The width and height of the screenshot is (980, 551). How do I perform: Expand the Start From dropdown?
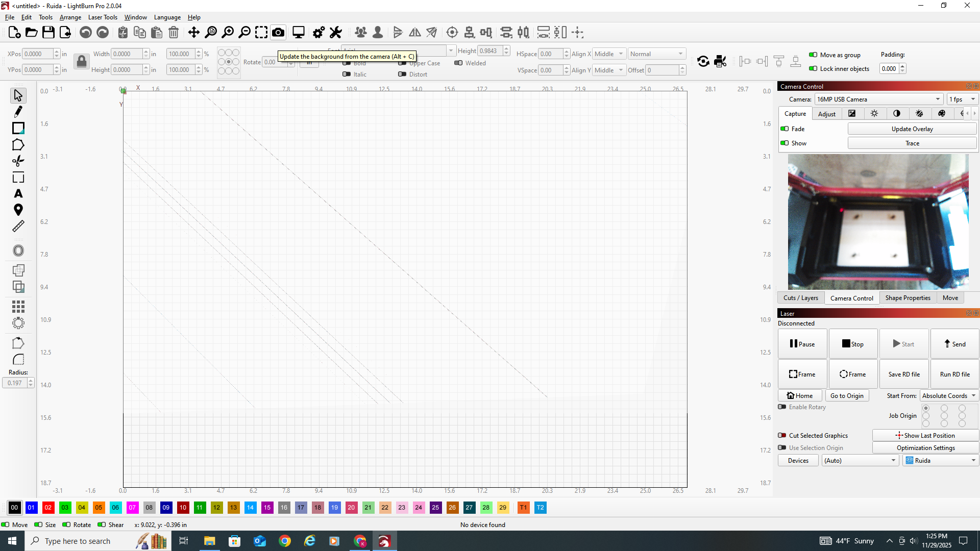949,396
